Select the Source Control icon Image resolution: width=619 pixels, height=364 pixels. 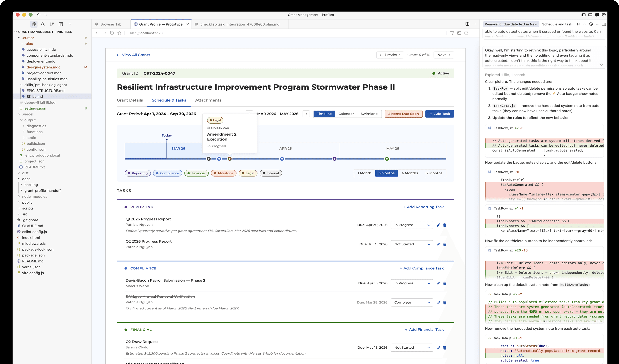click(x=52, y=24)
